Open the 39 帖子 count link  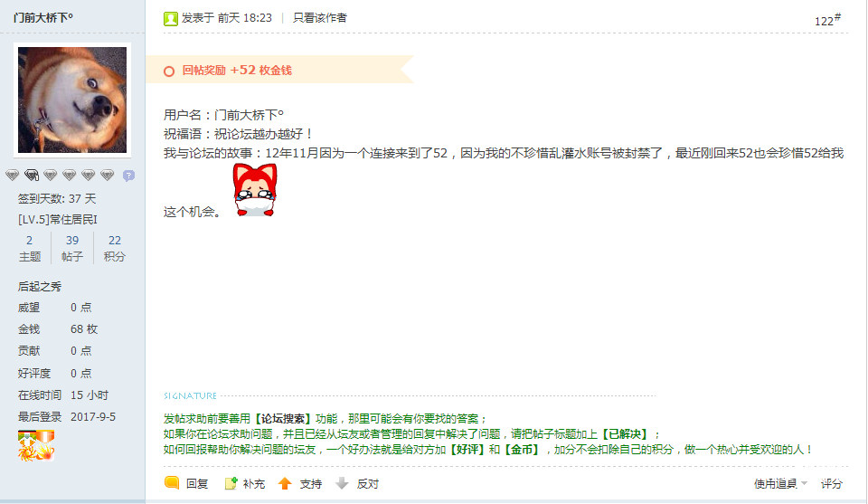72,248
